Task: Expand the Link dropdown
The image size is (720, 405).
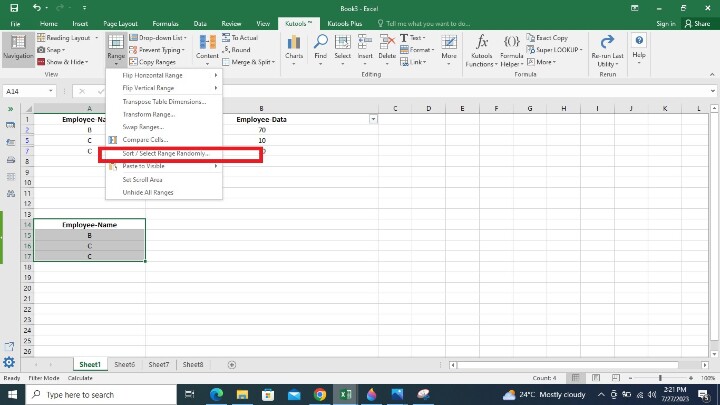Action: point(424,62)
